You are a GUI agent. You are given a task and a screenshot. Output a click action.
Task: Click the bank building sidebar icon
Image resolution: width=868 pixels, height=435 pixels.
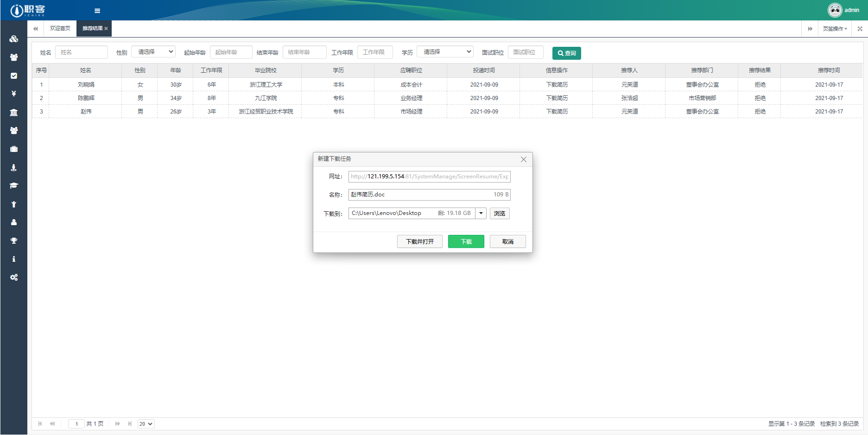point(14,112)
